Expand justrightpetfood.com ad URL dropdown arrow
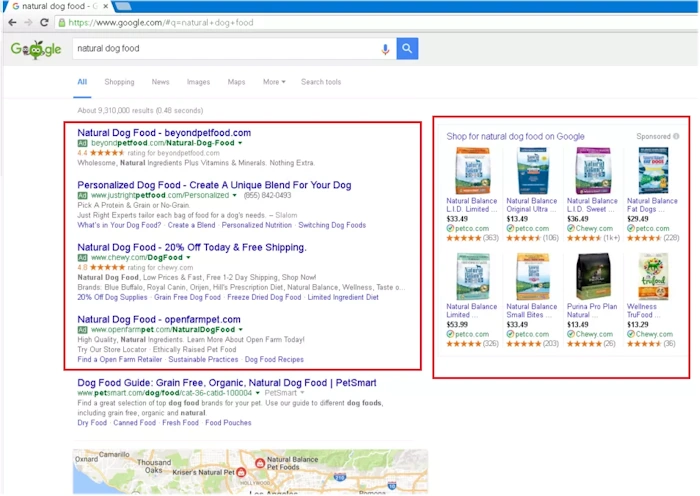 [x=234, y=195]
